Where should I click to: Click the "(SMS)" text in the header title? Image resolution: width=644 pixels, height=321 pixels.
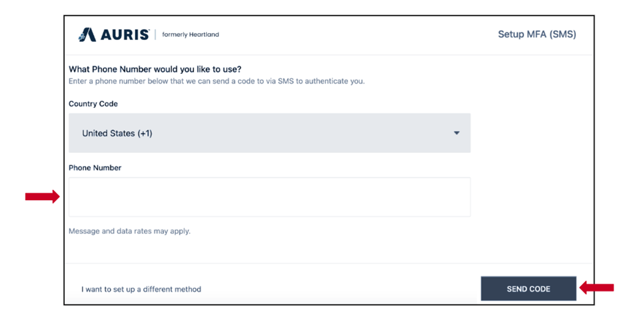pos(563,34)
